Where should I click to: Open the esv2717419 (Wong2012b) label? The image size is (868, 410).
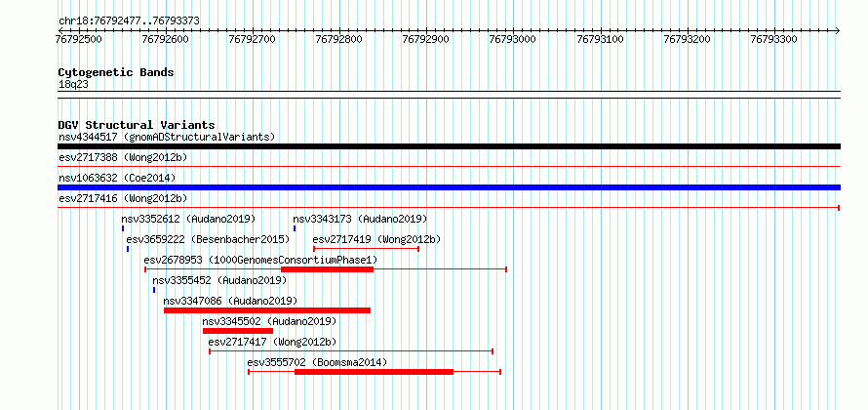coord(377,239)
